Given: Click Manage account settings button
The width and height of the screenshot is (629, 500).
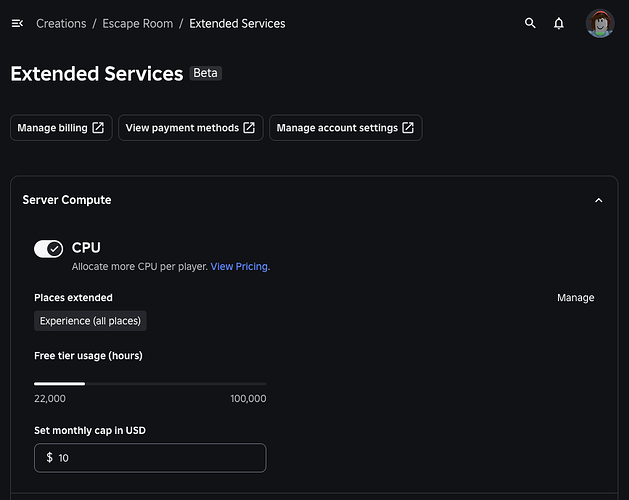Looking at the screenshot, I should click(x=345, y=128).
